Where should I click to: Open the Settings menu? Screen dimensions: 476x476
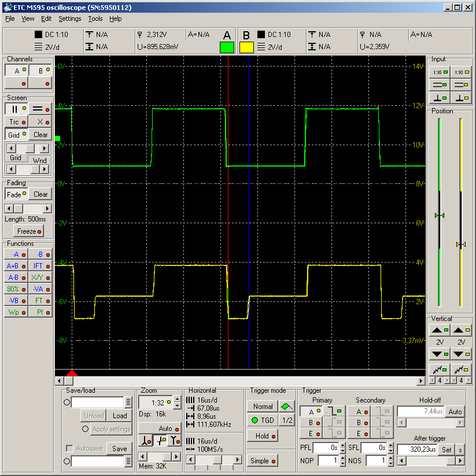pyautogui.click(x=69, y=19)
